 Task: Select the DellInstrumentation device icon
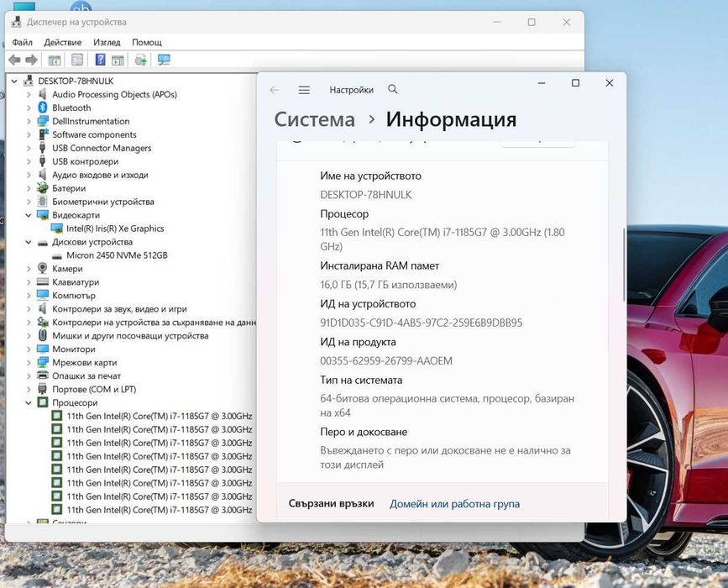click(x=43, y=121)
